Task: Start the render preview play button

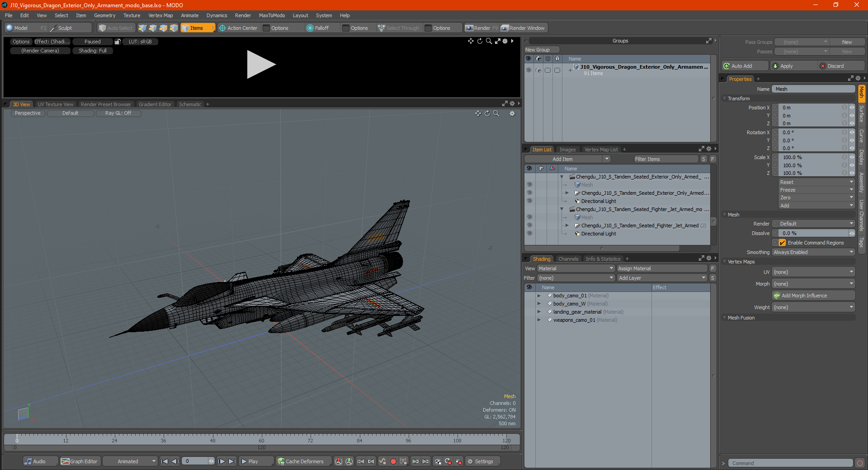Action: tap(261, 65)
